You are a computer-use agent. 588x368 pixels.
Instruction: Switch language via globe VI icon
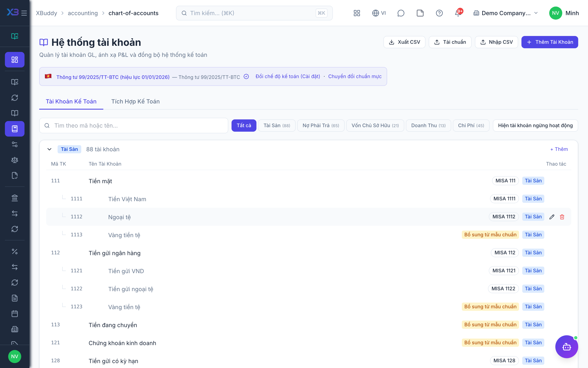tap(379, 13)
